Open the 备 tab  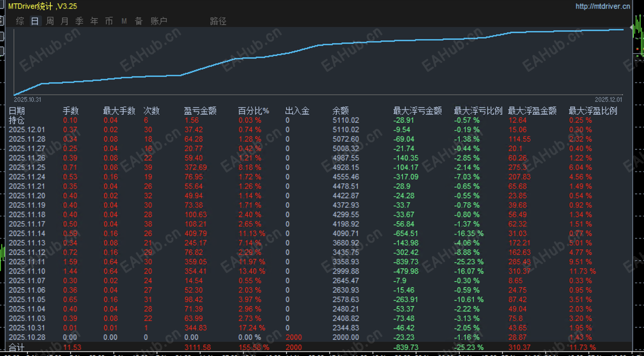coord(139,21)
